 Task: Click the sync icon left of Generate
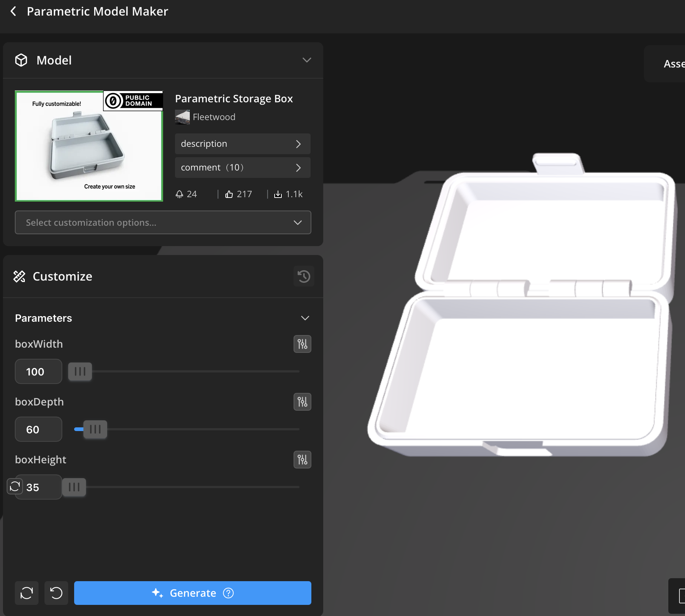click(x=27, y=593)
